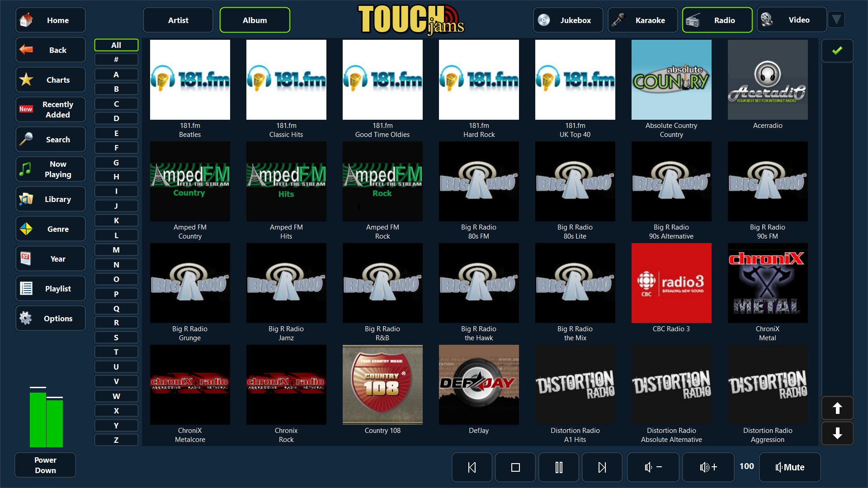Image resolution: width=868 pixels, height=488 pixels.
Task: Click the green checkmark button
Action: click(x=837, y=50)
